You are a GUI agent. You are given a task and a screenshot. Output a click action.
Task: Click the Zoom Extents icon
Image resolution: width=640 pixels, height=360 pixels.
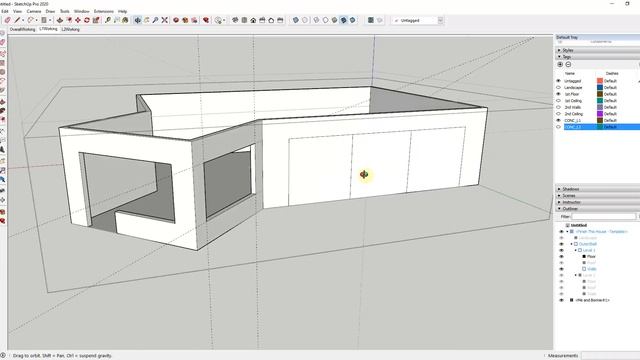(164, 20)
